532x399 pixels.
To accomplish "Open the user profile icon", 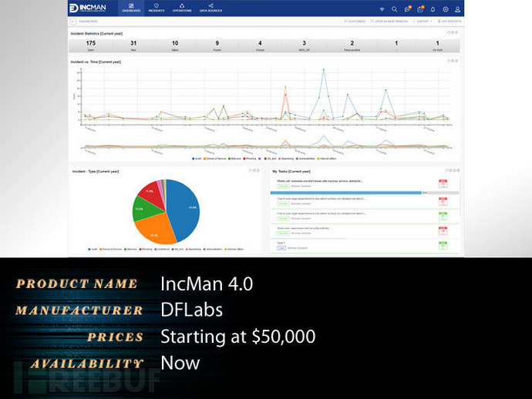I will point(458,9).
